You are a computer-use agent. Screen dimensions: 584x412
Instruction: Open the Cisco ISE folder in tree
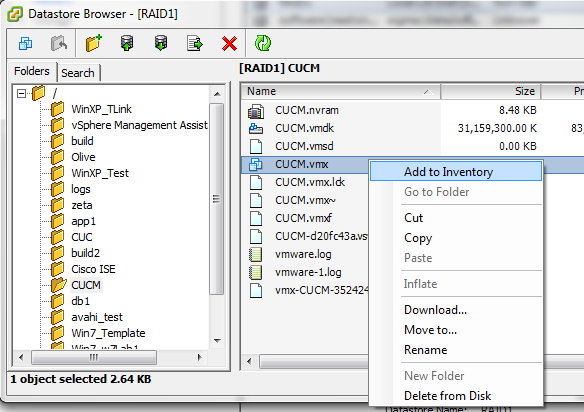[93, 269]
